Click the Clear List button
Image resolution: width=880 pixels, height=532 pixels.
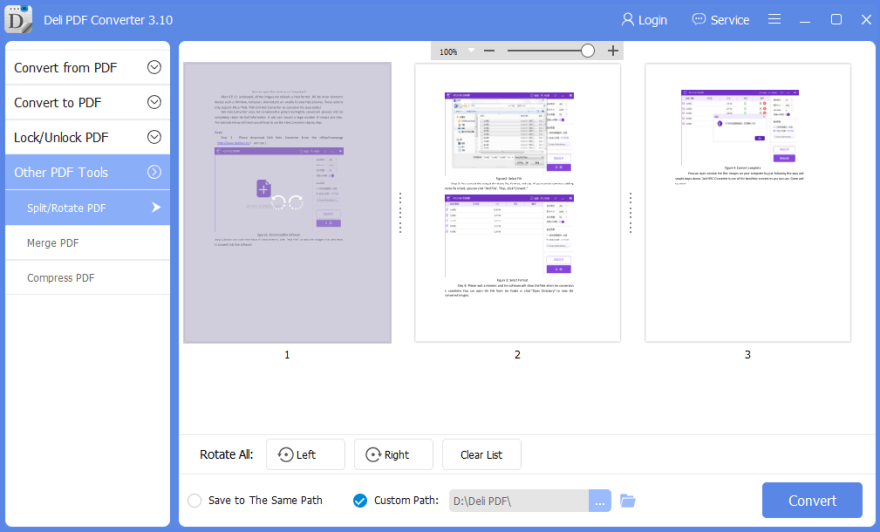coord(482,455)
